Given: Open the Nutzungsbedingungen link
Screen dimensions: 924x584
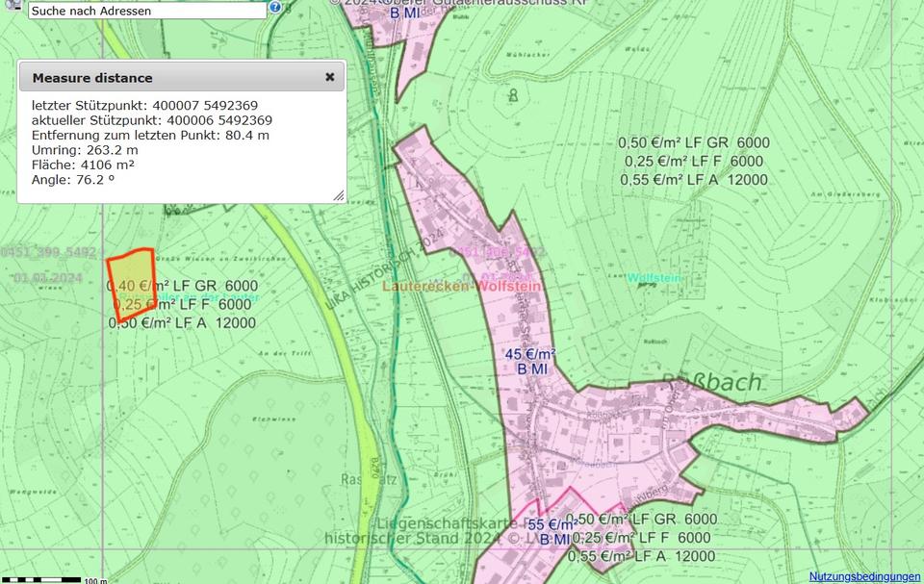Looking at the screenshot, I should [x=863, y=576].
